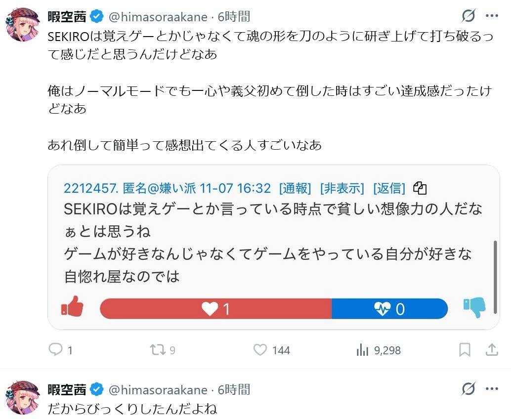
Task: Click the retweet icon showing 9
Action: [x=158, y=350]
